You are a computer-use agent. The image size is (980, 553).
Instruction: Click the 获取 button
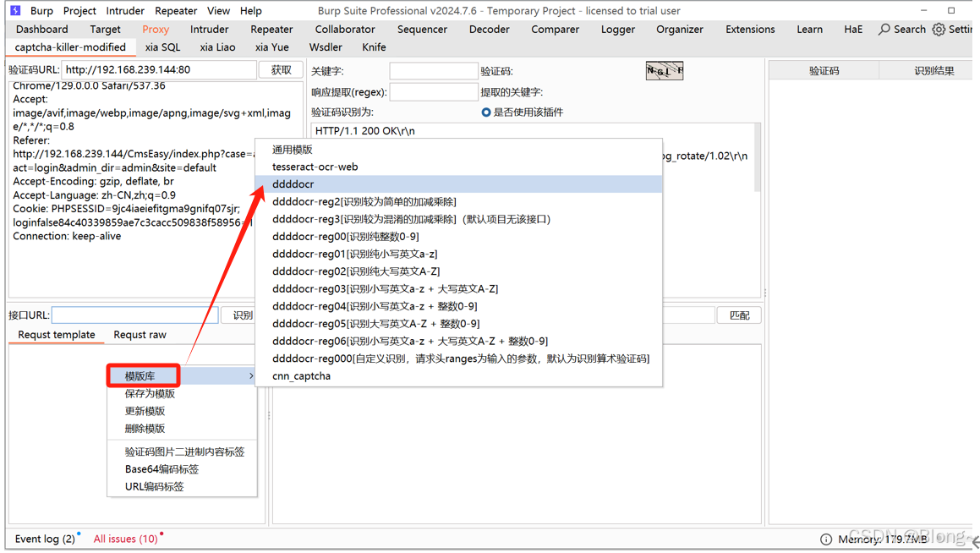281,70
